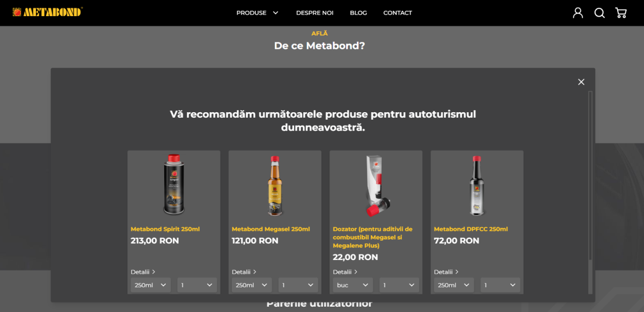644x312 pixels.
Task: Open the user account icon
Action: pos(578,13)
